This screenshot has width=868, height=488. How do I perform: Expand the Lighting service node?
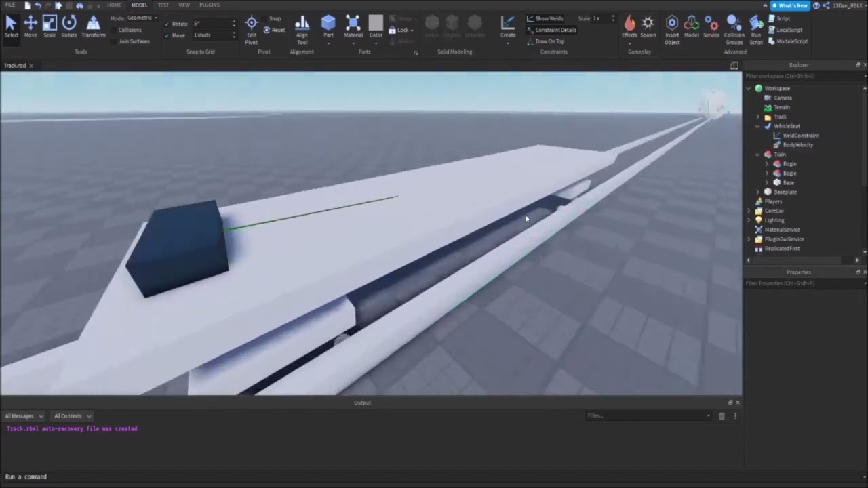pos(749,220)
